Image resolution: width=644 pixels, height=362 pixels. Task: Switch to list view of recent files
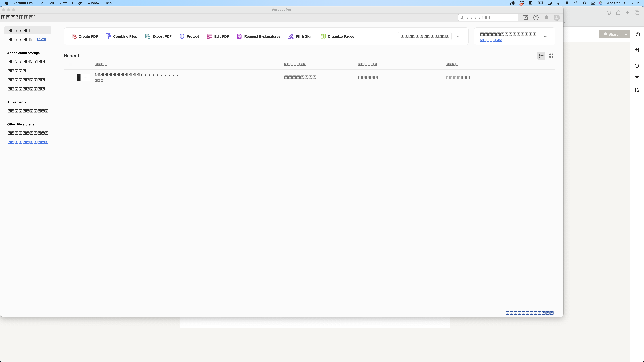541,55
